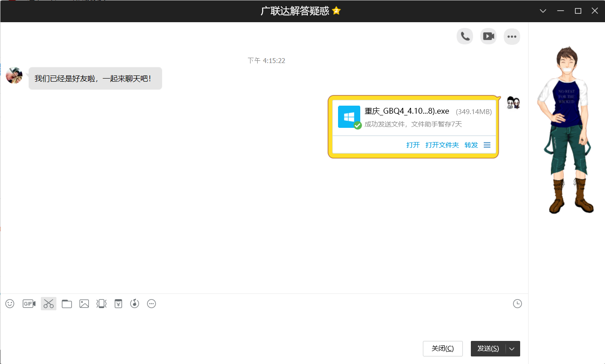Click the file name 重庆_GBQ4_4.10...8).exe

407,111
